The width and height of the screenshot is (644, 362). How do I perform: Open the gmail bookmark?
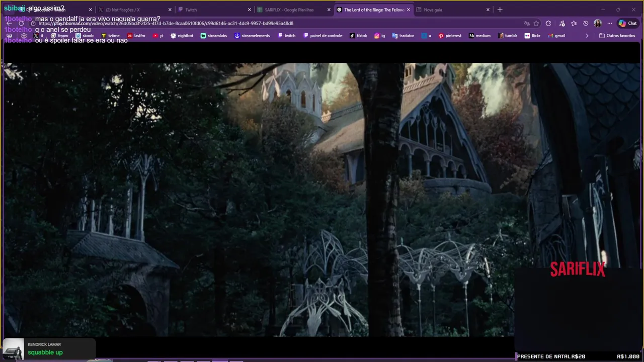click(556, 36)
